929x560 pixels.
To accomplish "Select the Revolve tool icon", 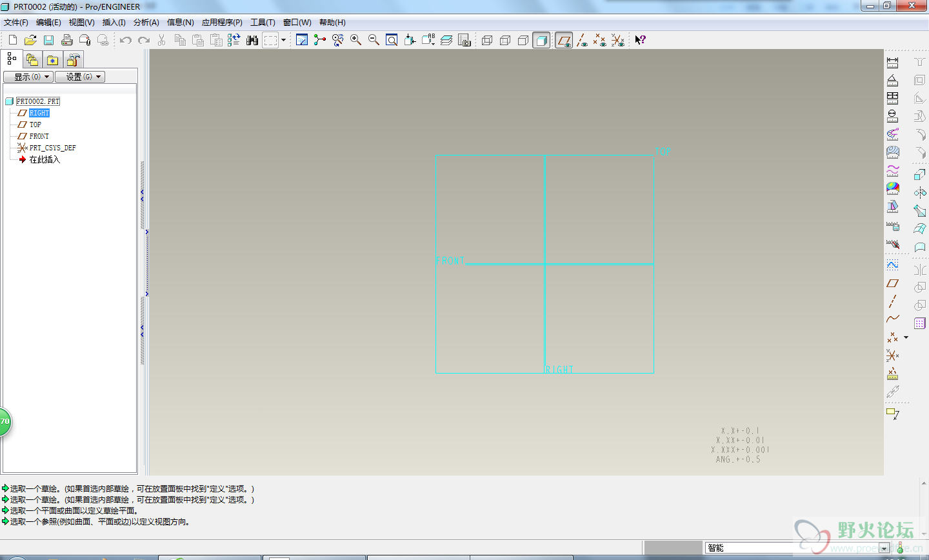I will [919, 192].
